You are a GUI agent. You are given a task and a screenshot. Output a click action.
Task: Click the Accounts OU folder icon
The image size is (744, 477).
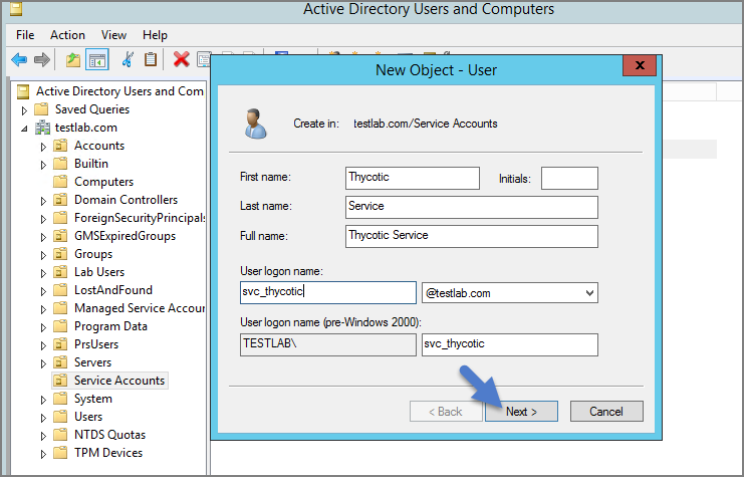(x=60, y=146)
